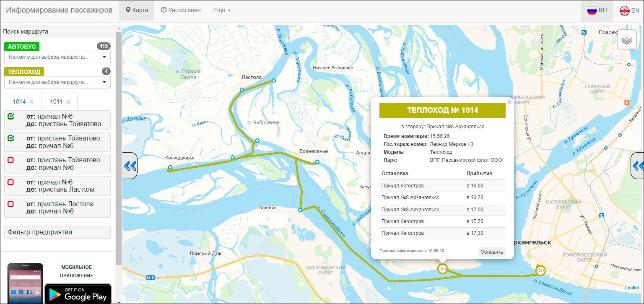644x304 pixels.
Task: Switch to the 1014 route tab
Action: click(x=19, y=101)
